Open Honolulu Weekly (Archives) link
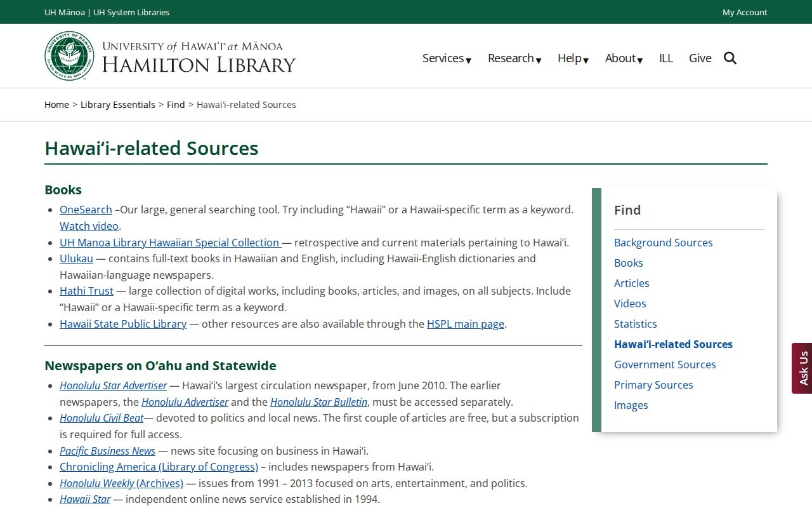 click(121, 483)
